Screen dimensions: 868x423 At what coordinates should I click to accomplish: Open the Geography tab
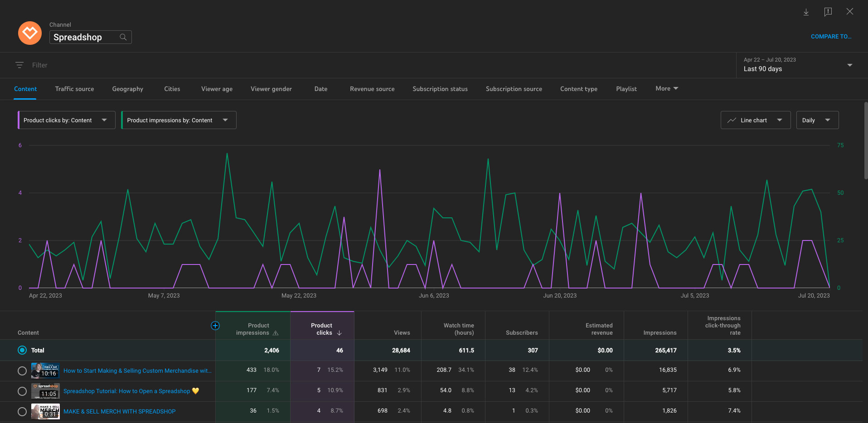[127, 89]
